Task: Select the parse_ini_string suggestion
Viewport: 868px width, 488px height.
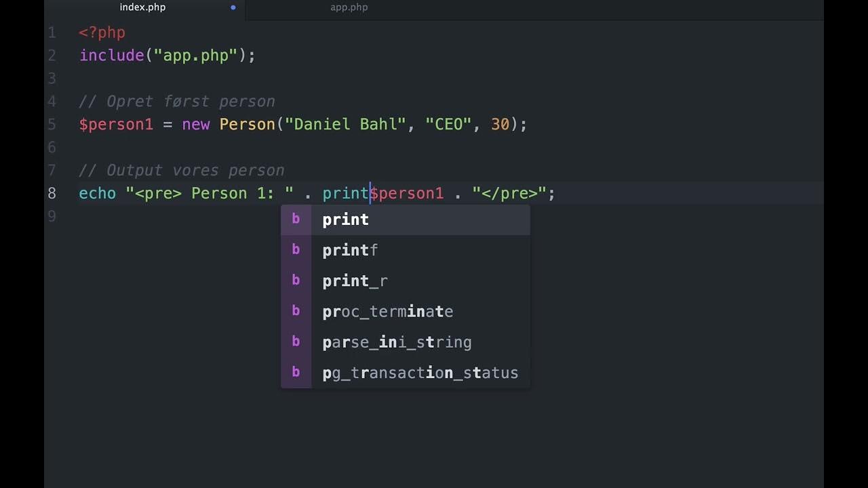Action: click(x=397, y=342)
